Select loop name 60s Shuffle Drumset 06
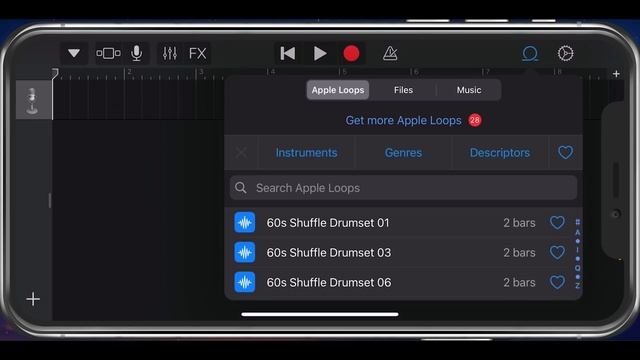This screenshot has width=640, height=360. pos(329,282)
